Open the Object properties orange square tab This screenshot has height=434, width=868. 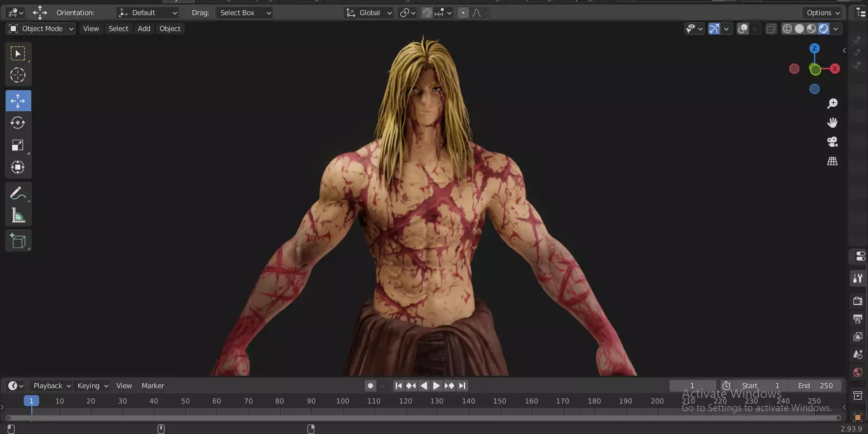pos(858,417)
